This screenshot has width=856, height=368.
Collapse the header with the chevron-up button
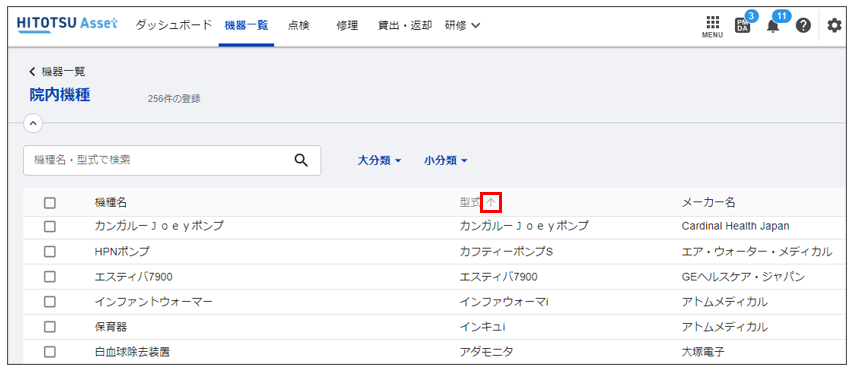coord(33,123)
